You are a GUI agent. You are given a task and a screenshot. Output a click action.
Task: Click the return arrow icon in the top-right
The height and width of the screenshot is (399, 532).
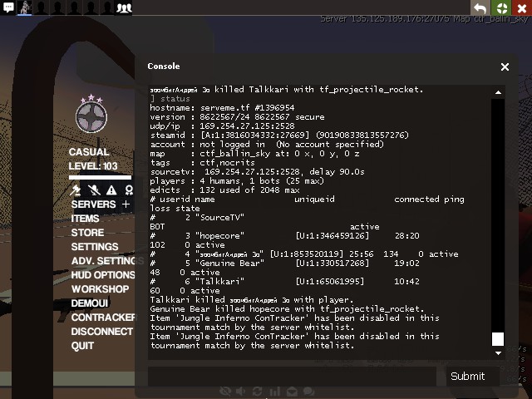point(480,8)
